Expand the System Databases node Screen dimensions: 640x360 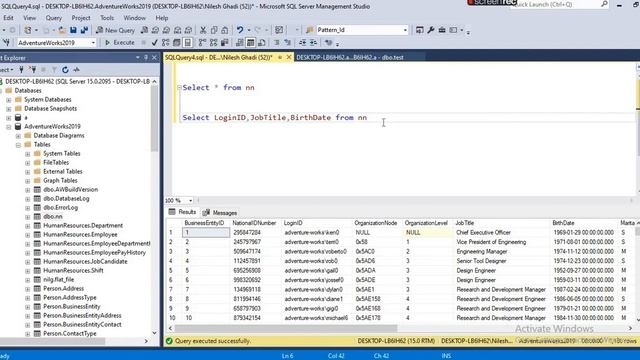[9, 100]
